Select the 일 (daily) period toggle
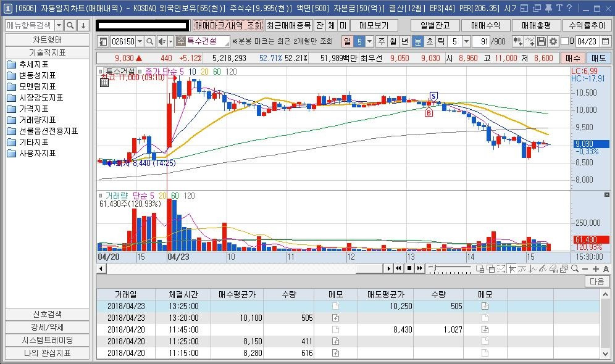This screenshot has width=615, height=364. tap(347, 41)
